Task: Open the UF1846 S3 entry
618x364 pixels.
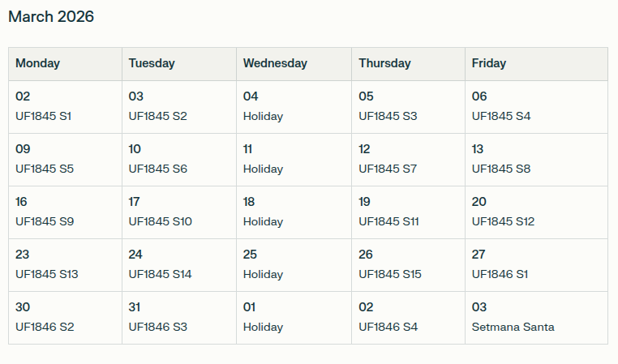Action: click(157, 327)
